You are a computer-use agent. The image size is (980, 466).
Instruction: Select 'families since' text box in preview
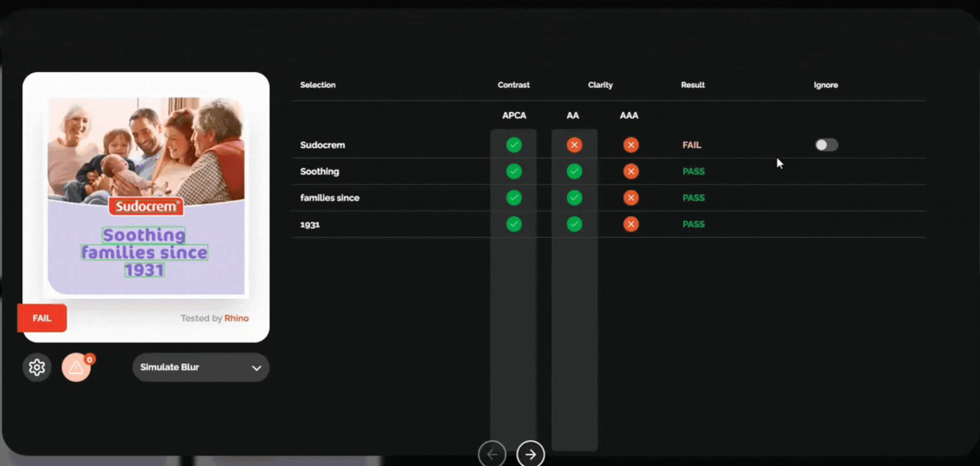[x=144, y=252]
